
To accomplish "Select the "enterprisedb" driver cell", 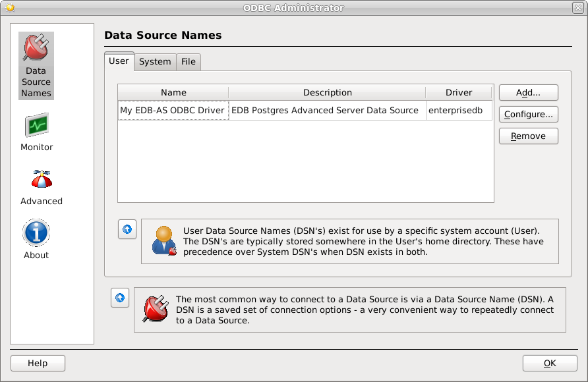I will click(459, 111).
